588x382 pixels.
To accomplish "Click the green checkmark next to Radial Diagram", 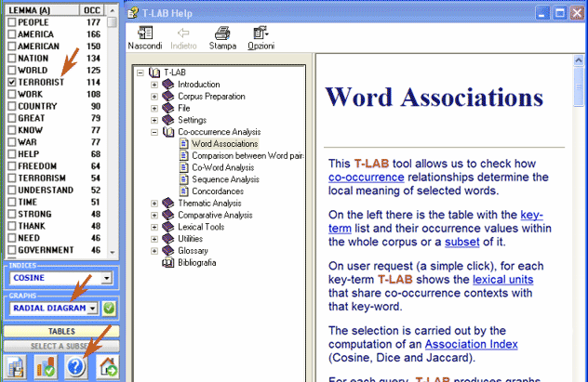I will click(x=109, y=309).
